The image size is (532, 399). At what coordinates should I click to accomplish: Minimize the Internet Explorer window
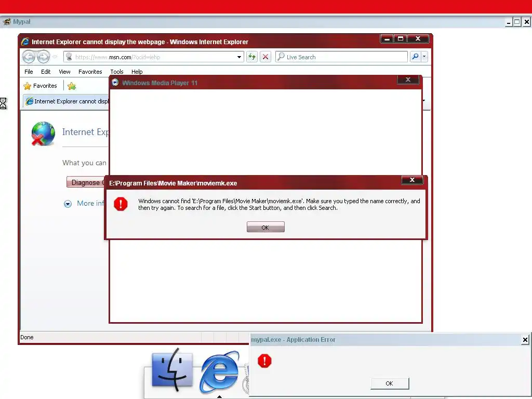[x=387, y=38]
